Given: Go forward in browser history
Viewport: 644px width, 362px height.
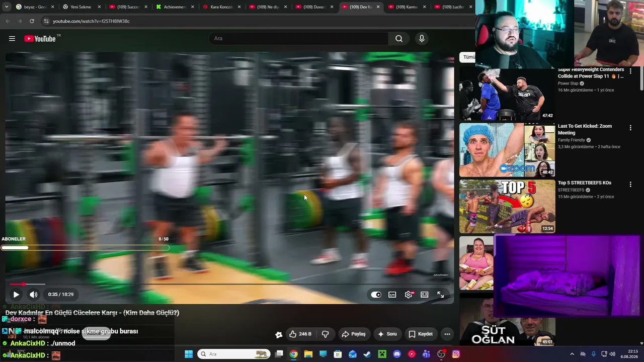Looking at the screenshot, I should tap(20, 21).
